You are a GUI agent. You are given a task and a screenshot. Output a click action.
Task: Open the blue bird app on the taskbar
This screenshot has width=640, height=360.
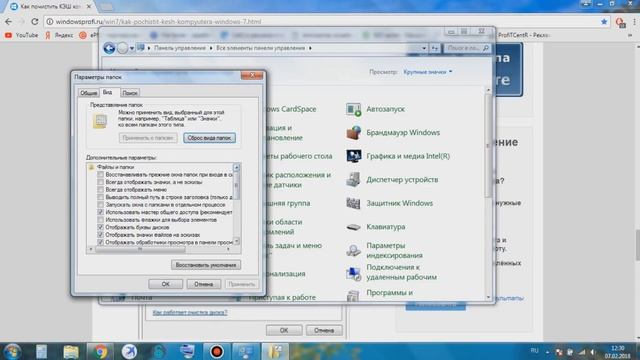pos(129,351)
